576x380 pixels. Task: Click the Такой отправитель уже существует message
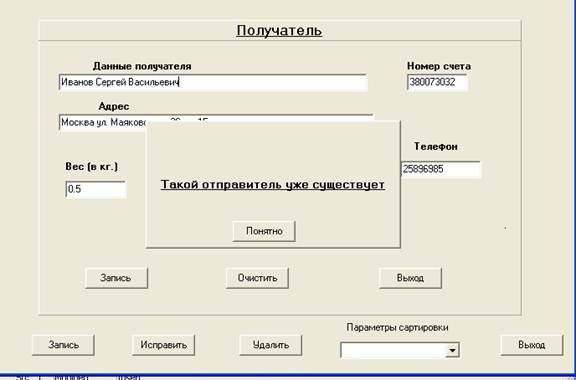coord(273,184)
